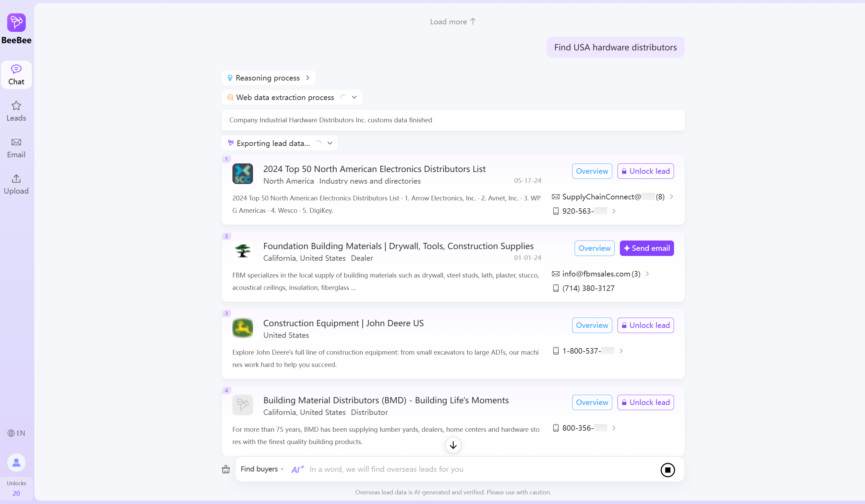Click the Web data extraction icon
This screenshot has width=865, height=504.
pyautogui.click(x=230, y=97)
